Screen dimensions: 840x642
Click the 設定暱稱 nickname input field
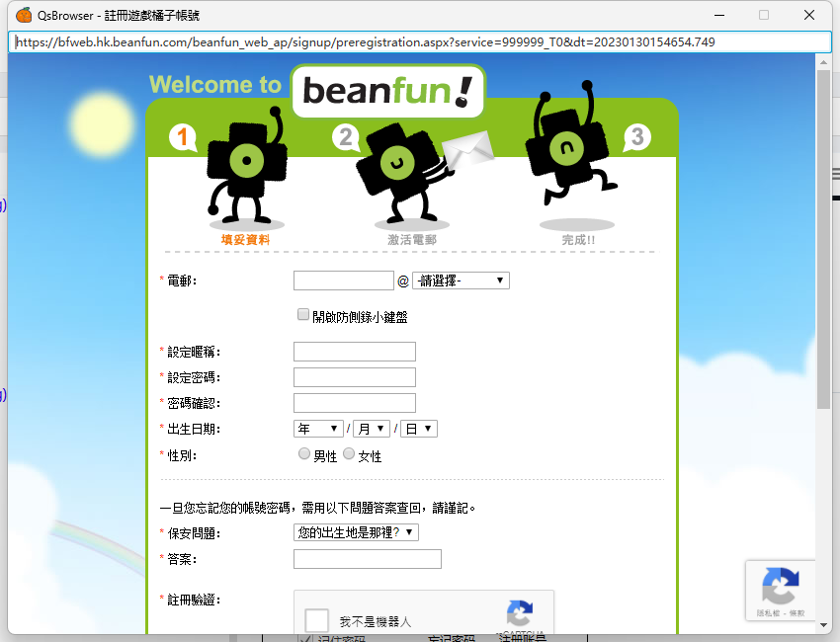[355, 352]
